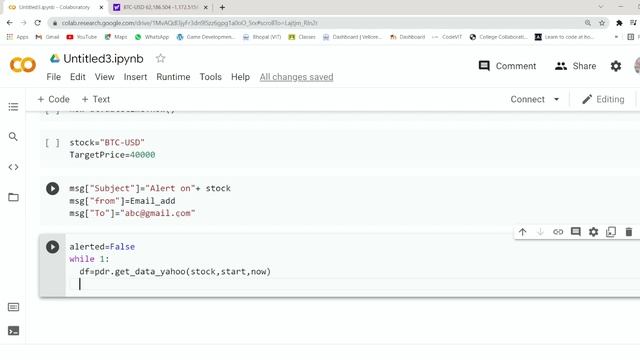This screenshot has height=360, width=640.
Task: Connect to a runtime
Action: tap(527, 99)
